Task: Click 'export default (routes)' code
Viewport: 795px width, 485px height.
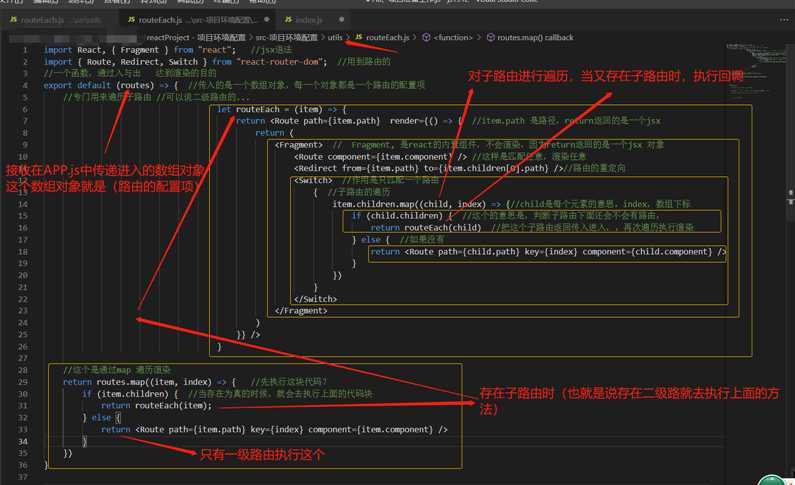Action: [98, 85]
